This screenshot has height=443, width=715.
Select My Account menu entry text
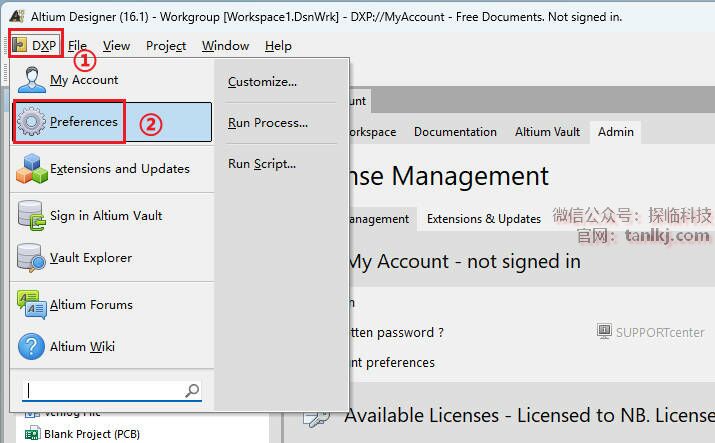click(x=84, y=80)
